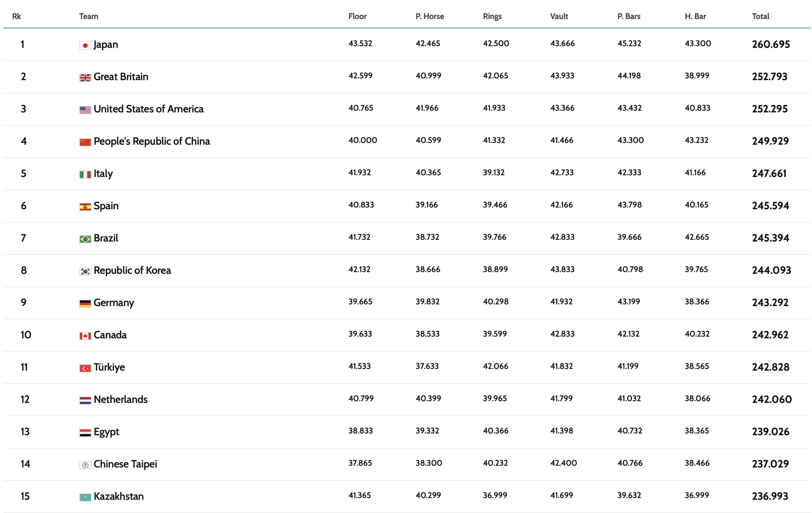Click the United States flag icon
Screen dimensions: 812x513
click(x=85, y=110)
